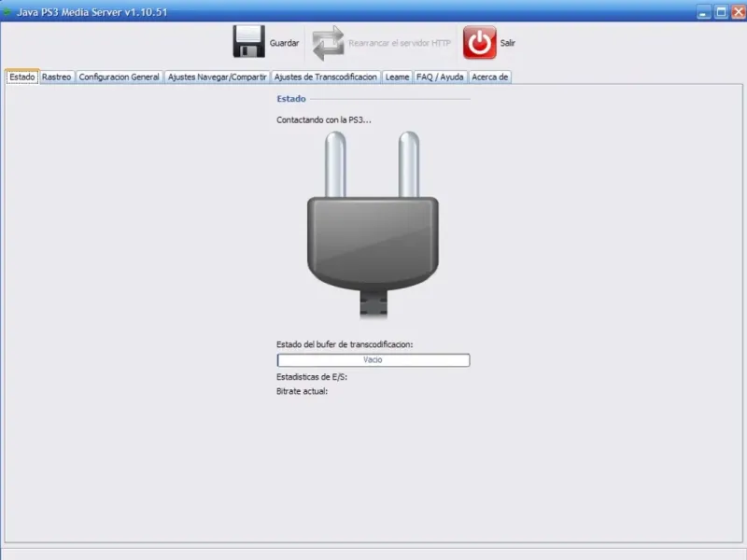Click the 'Estadisticas de E/S:' label

click(x=312, y=377)
